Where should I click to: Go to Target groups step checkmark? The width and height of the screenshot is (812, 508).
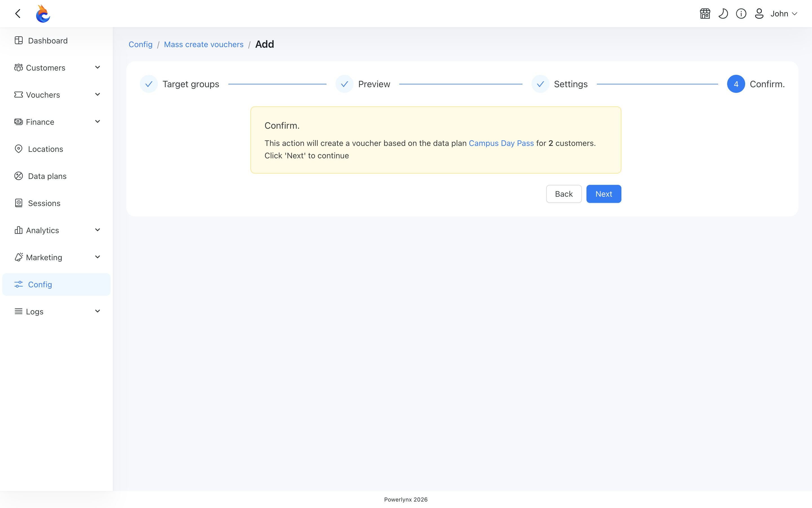tap(149, 84)
